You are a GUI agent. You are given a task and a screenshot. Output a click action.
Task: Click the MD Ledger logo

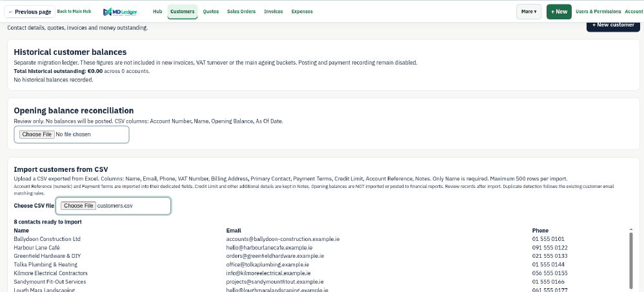120,12
